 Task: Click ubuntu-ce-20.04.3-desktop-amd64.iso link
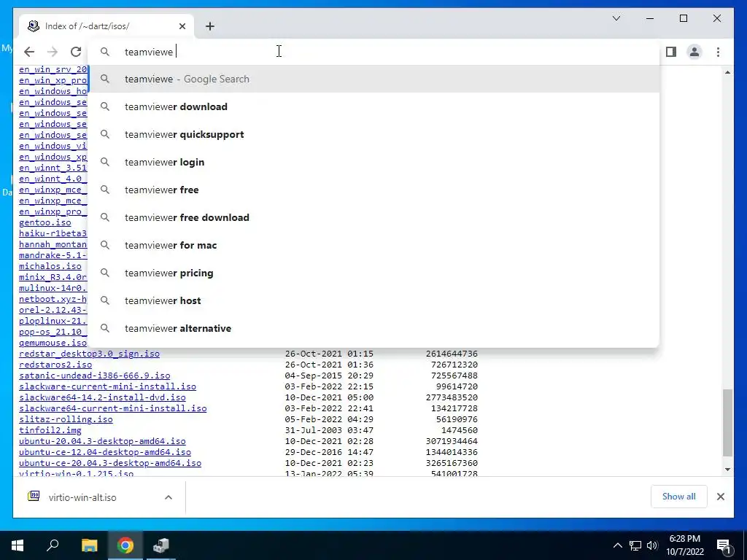tap(110, 463)
